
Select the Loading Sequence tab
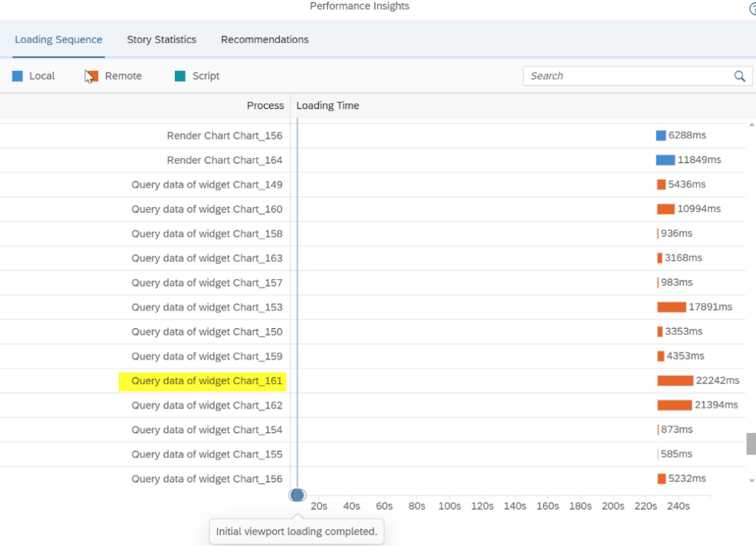(x=58, y=40)
